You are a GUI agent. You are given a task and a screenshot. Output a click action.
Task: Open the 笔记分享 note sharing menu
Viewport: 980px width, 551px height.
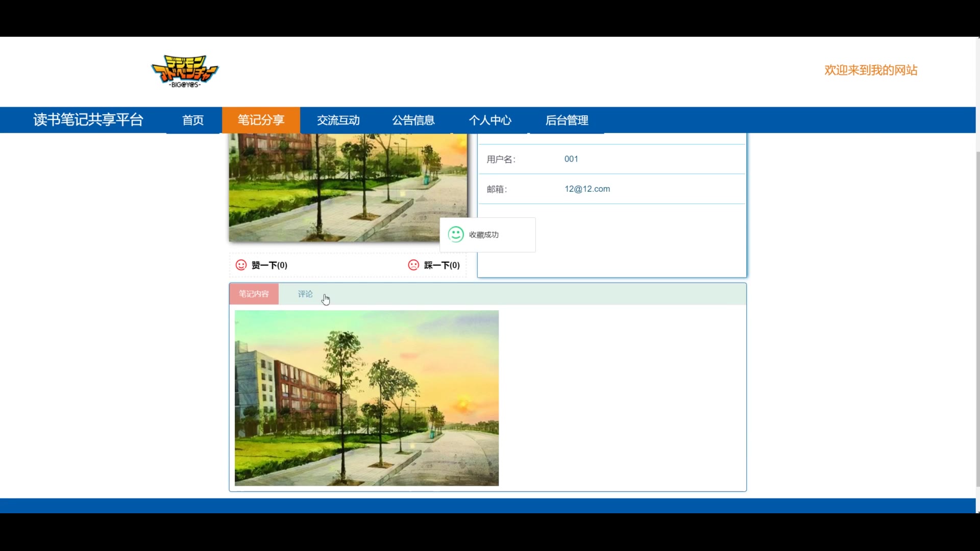click(261, 120)
